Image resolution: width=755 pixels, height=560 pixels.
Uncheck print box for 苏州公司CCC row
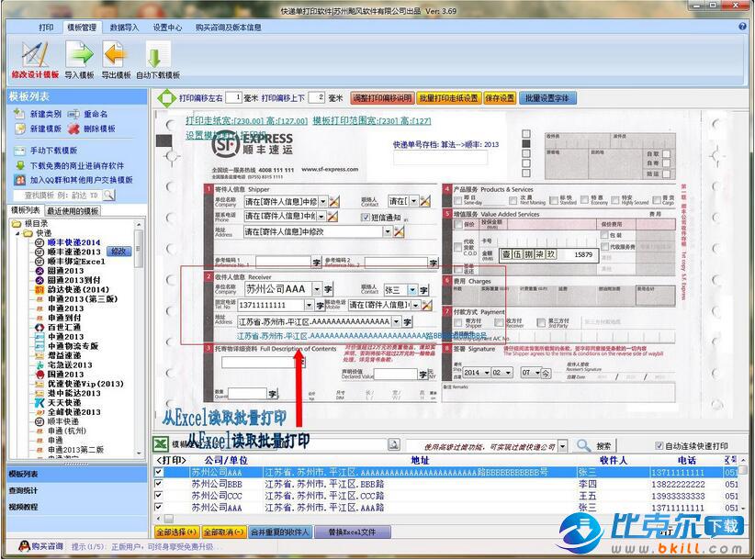pyautogui.click(x=158, y=495)
